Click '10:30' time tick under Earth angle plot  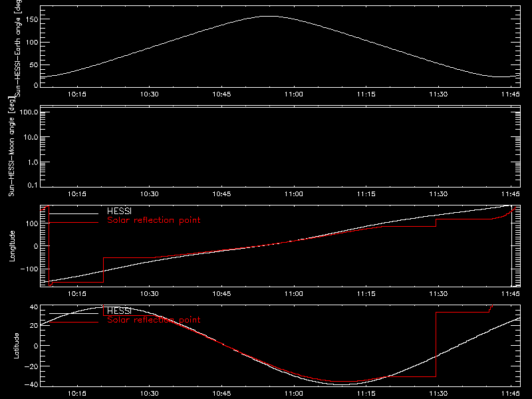(149, 94)
